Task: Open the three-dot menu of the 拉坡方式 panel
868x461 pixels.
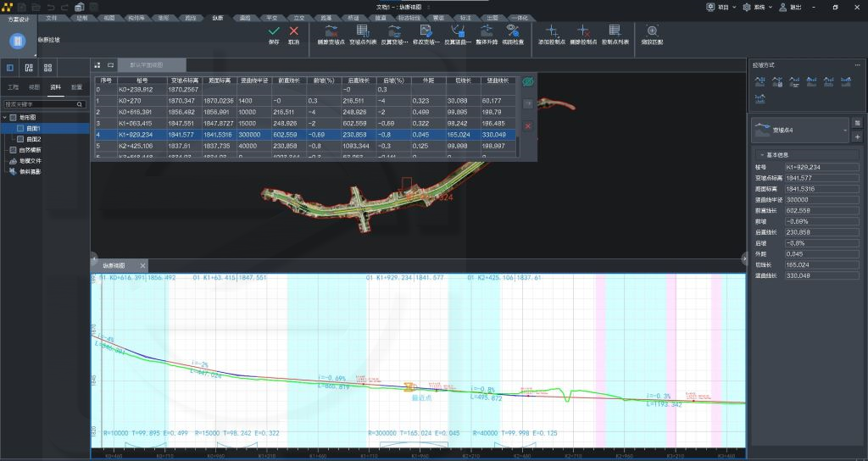Action: (858, 64)
